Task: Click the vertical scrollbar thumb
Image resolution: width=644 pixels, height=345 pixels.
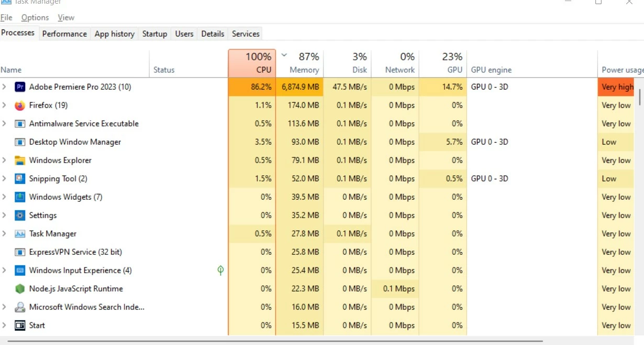Action: [640, 96]
